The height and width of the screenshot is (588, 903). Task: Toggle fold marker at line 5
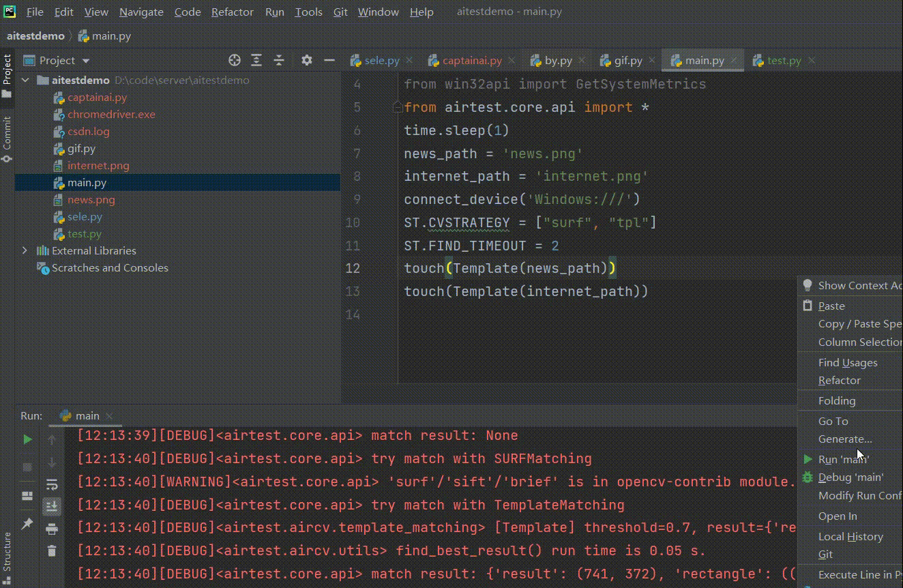[x=397, y=108]
